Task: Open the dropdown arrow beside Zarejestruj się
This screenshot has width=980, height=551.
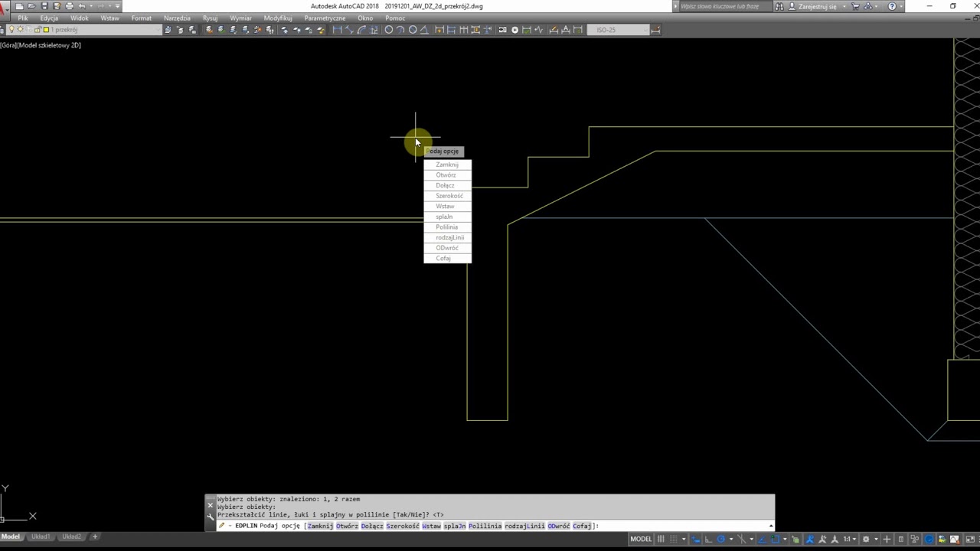Action: tap(844, 6)
